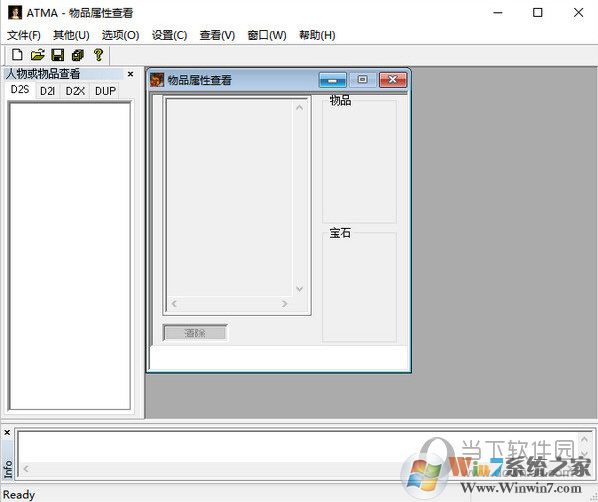Open the 文件(F) menu

[x=24, y=35]
